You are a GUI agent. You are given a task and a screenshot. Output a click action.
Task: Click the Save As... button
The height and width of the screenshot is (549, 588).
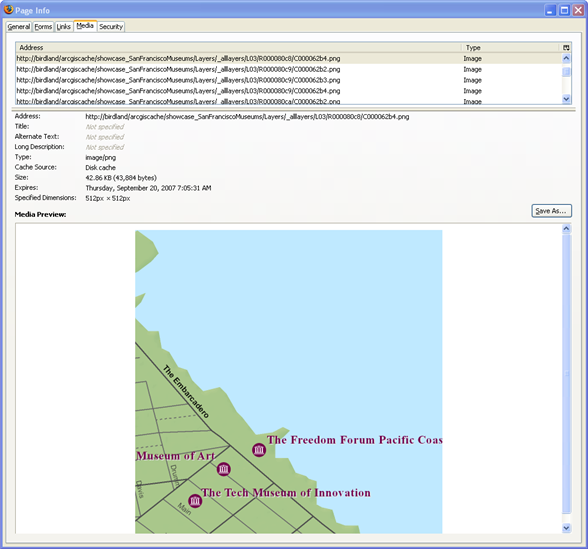click(x=551, y=211)
